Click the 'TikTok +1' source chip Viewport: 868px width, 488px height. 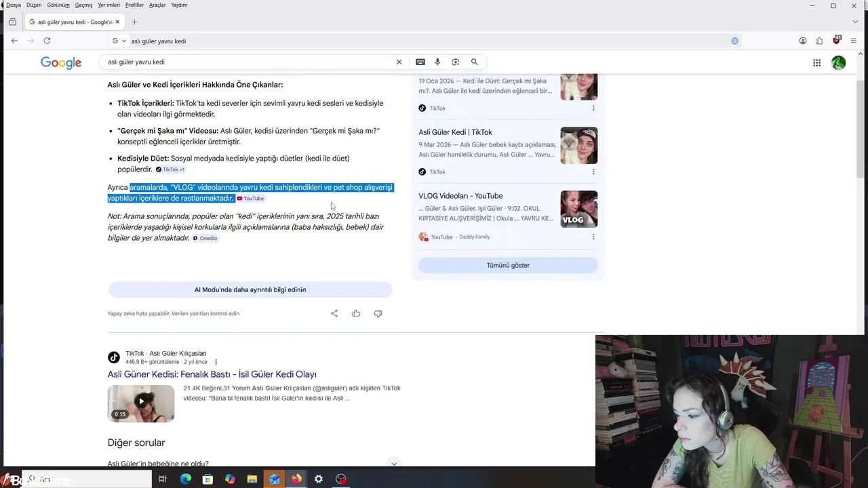[x=170, y=169]
